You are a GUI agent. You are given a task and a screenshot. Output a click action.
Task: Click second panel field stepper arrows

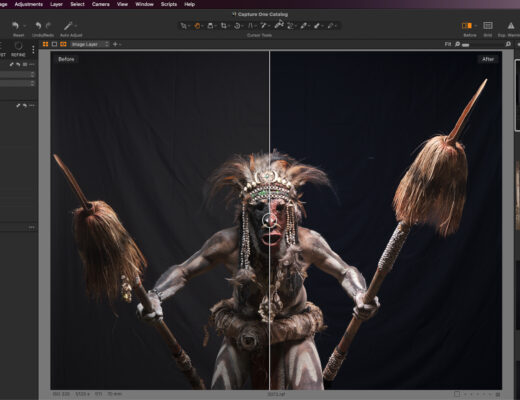pyautogui.click(x=32, y=83)
